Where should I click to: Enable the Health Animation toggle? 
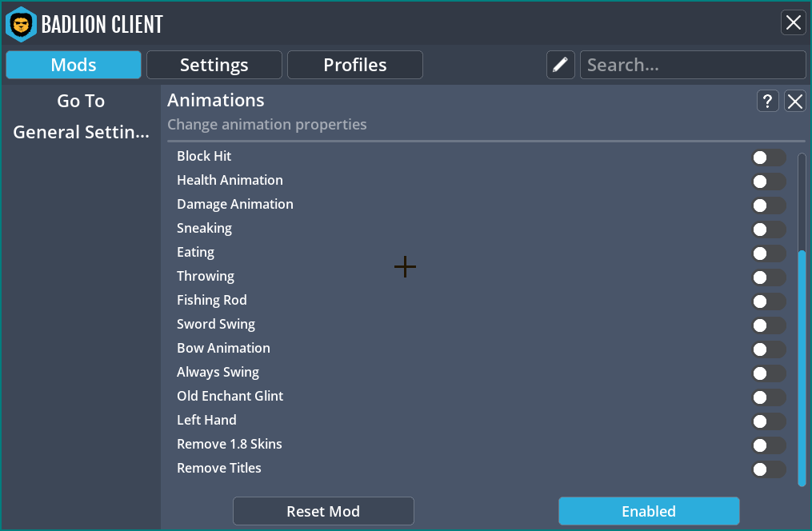click(768, 182)
